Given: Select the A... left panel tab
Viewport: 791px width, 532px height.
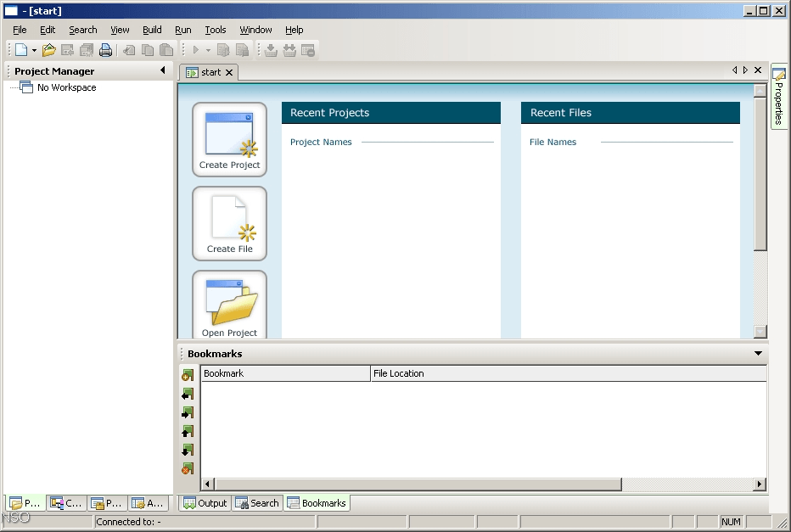Looking at the screenshot, I should pos(148,503).
